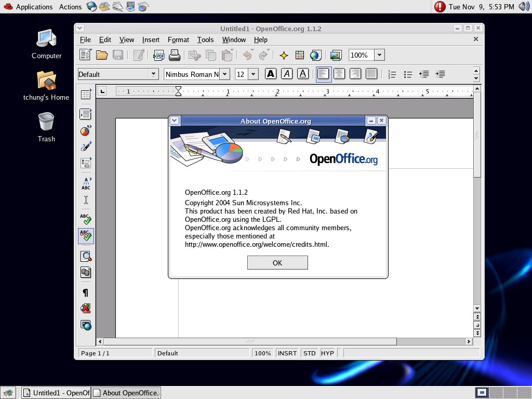The height and width of the screenshot is (399, 532).
Task: Click the Copy icon in the toolbar
Action: (x=211, y=55)
